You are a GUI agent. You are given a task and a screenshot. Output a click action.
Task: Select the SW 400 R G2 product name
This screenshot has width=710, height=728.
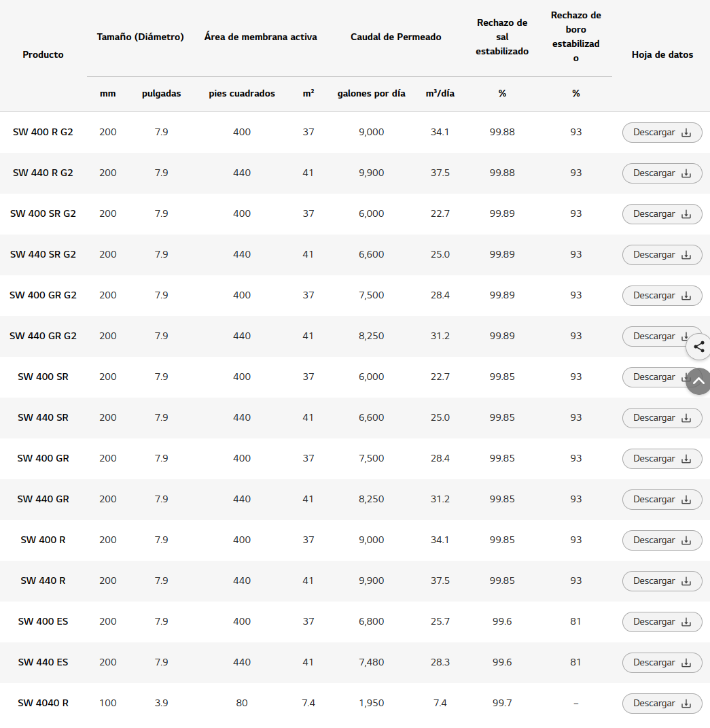43,132
